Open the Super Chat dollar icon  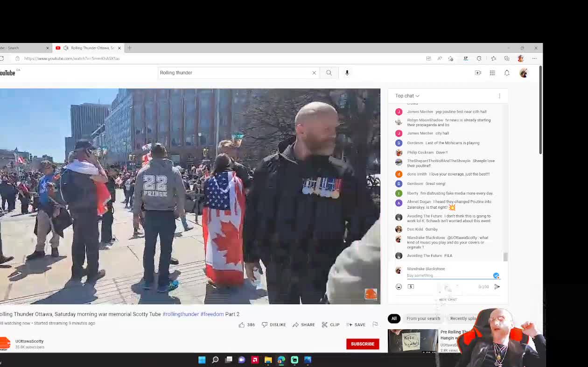[x=411, y=287]
